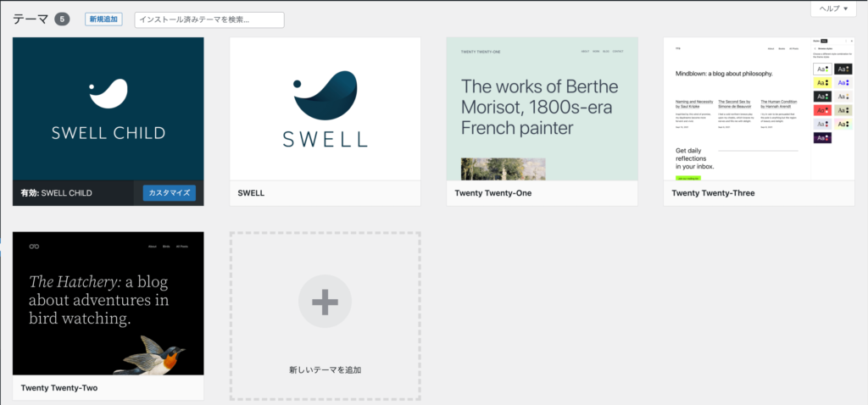Focus the installed themes search field
Image resolution: width=868 pixels, height=405 pixels.
pyautogui.click(x=209, y=20)
